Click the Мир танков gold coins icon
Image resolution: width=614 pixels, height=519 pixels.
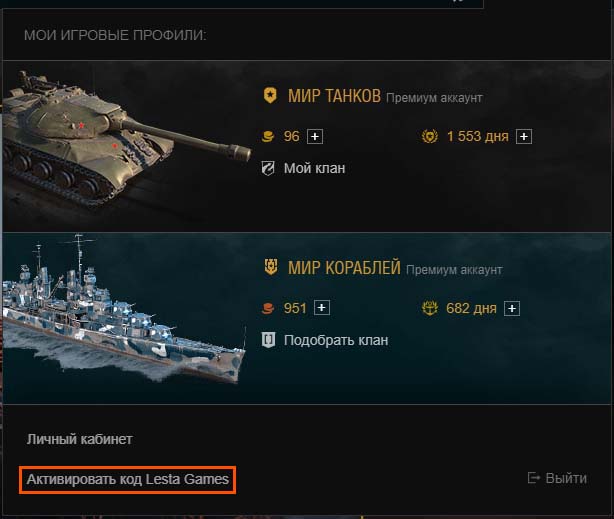(x=268, y=137)
